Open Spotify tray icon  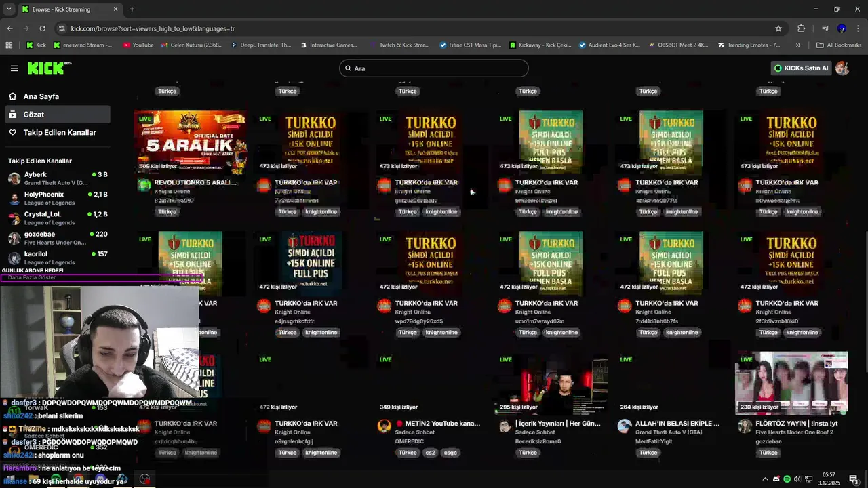point(787,479)
